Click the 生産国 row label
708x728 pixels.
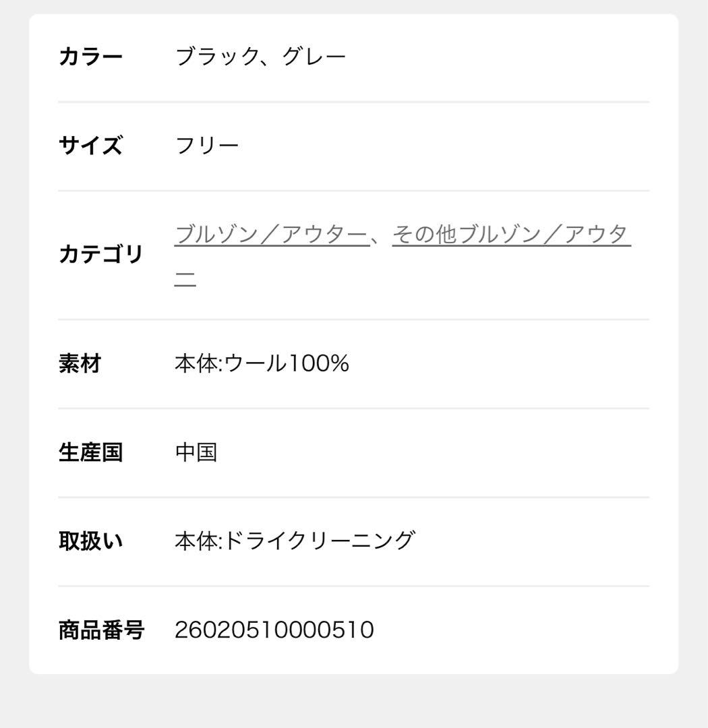(x=91, y=452)
